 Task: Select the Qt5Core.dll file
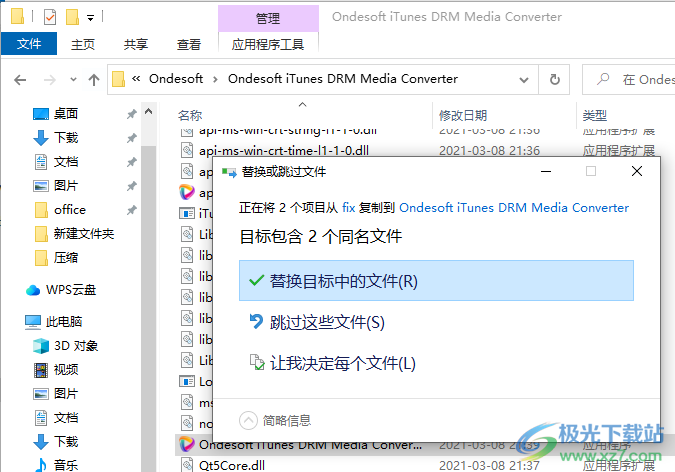pos(232,466)
